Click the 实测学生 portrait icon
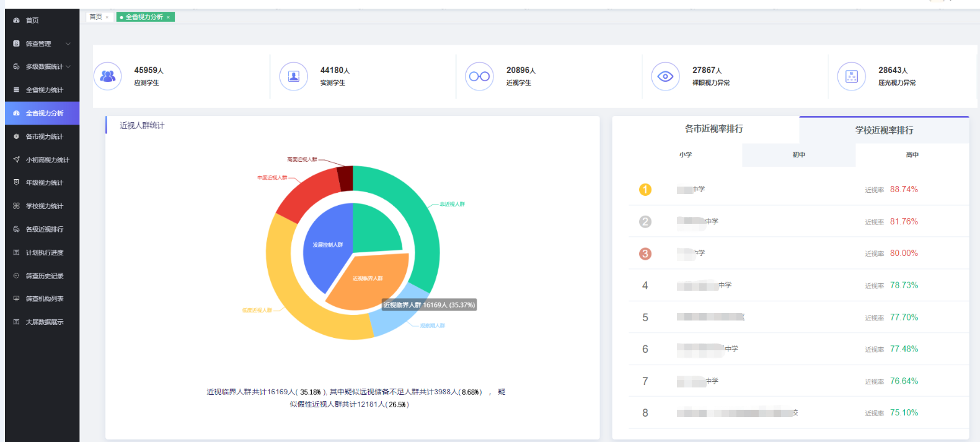980x442 pixels. (x=294, y=76)
